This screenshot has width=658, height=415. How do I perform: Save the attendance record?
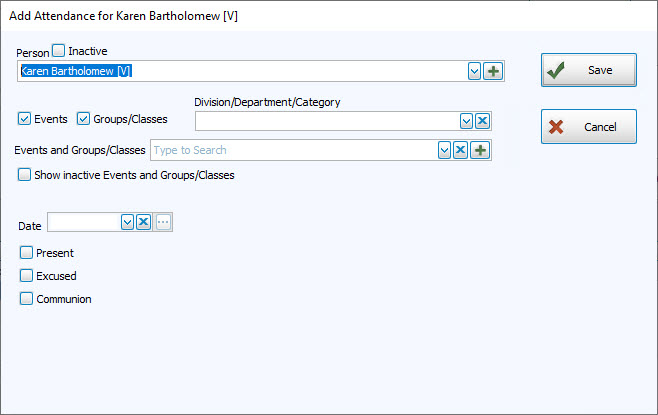(x=588, y=70)
